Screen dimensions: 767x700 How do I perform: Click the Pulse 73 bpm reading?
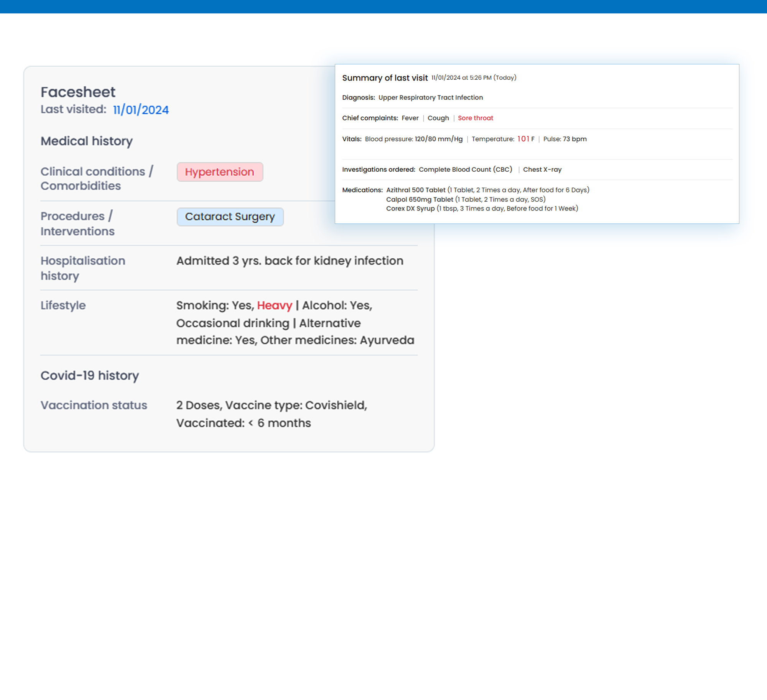click(x=565, y=139)
